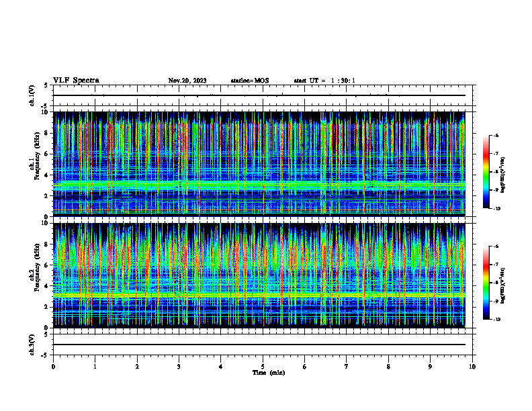Viewport: 532px width, 411px height.
Task: Click the ch.1 spectrogram color scale bar
Action: coord(486,172)
